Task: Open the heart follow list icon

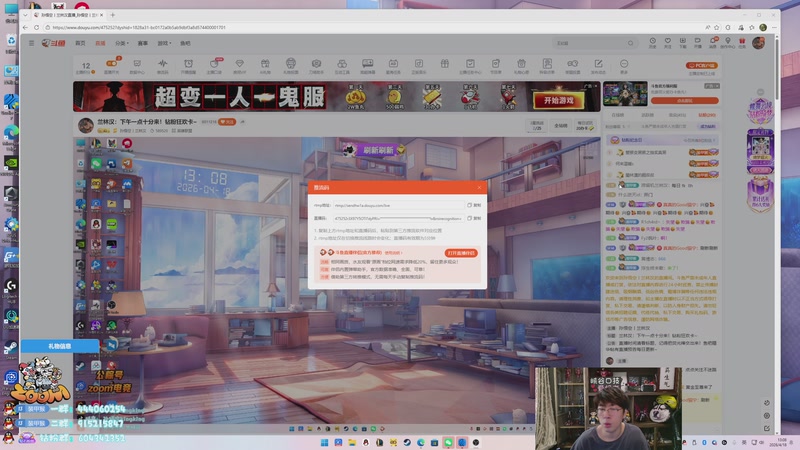Action: coord(667,43)
